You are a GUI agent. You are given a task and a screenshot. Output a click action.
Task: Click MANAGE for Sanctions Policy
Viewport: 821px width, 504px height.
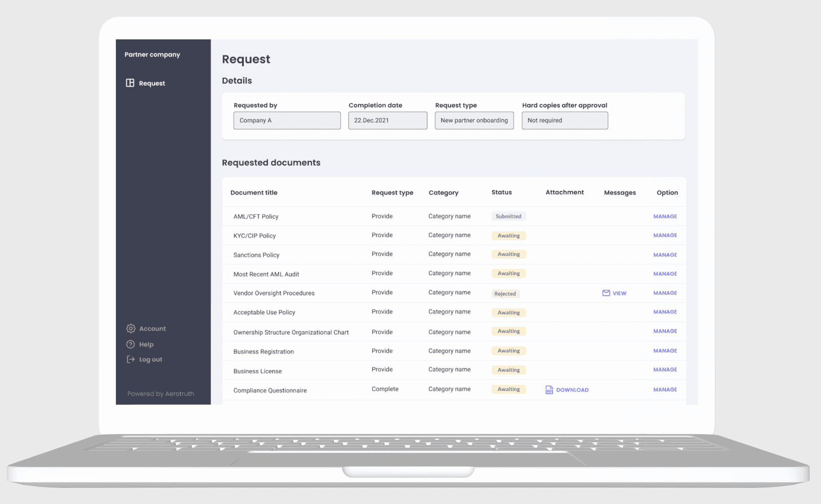(x=665, y=255)
